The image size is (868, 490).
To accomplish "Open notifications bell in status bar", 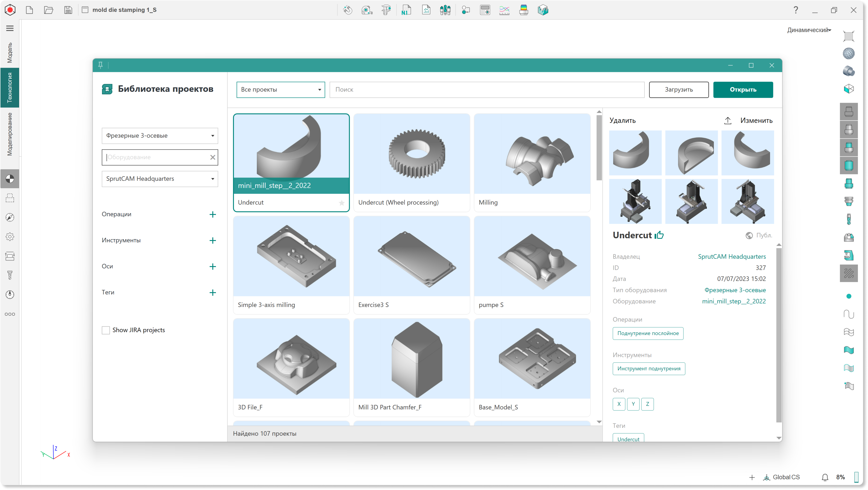I will click(825, 477).
